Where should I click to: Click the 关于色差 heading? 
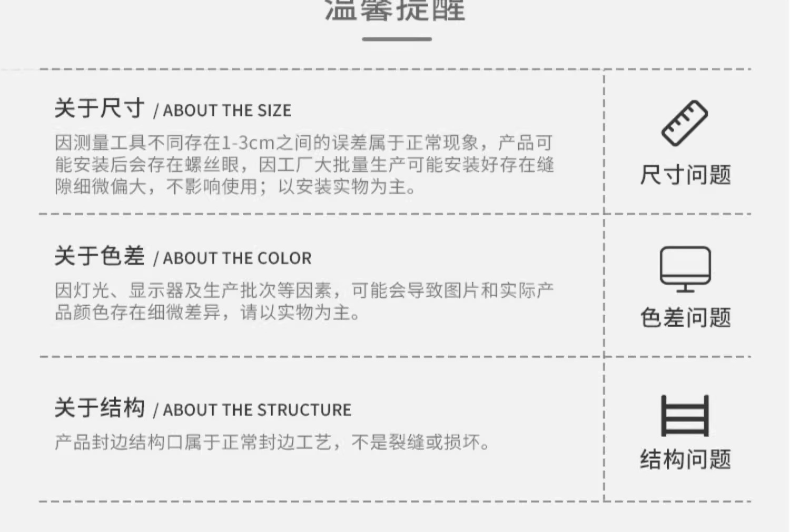99,256
